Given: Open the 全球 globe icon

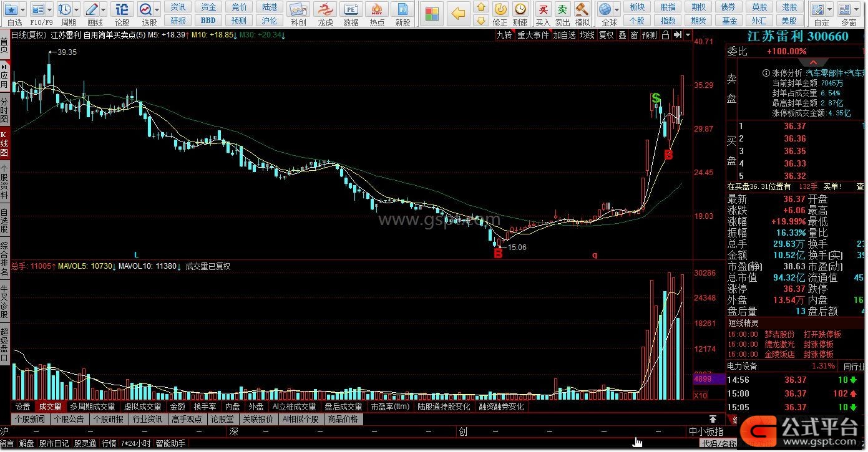Looking at the screenshot, I should pyautogui.click(x=605, y=9).
